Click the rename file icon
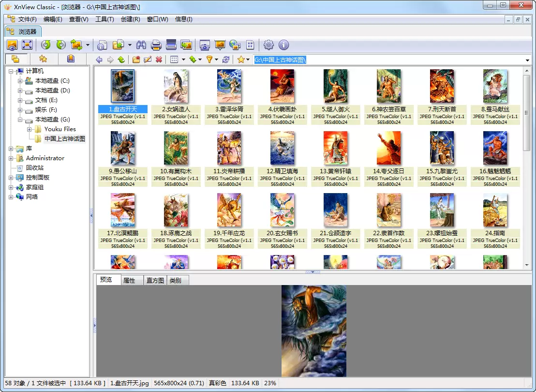 pos(148,60)
